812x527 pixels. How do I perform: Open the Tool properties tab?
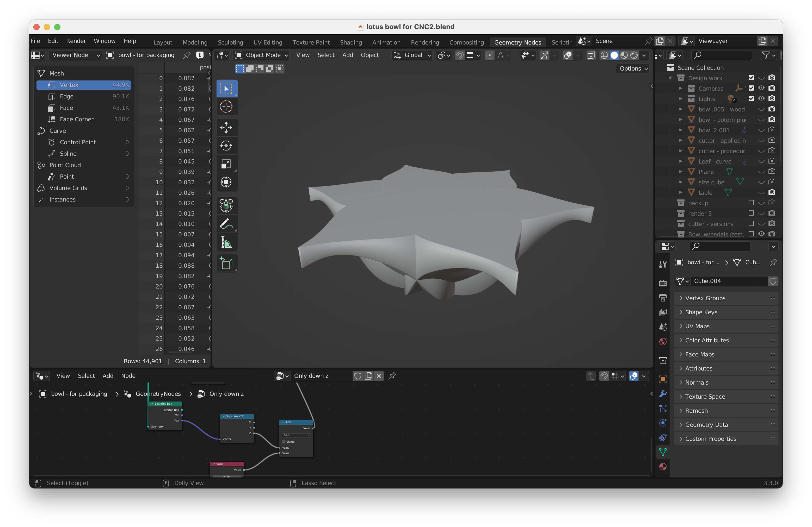663,264
